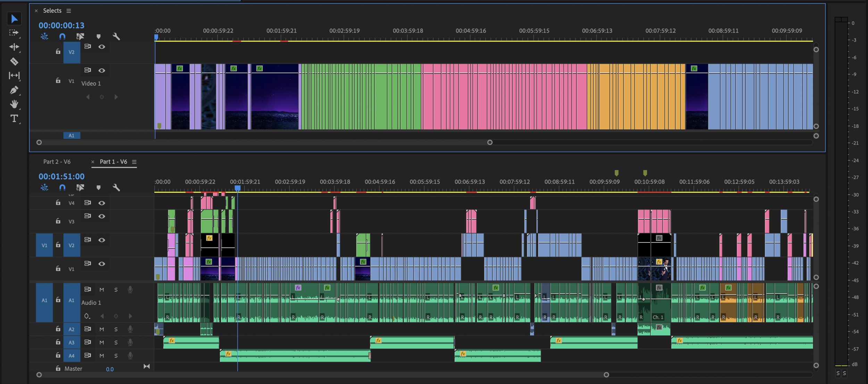
Task: Toggle sync lock on Audio 1 track
Action: pyautogui.click(x=87, y=289)
